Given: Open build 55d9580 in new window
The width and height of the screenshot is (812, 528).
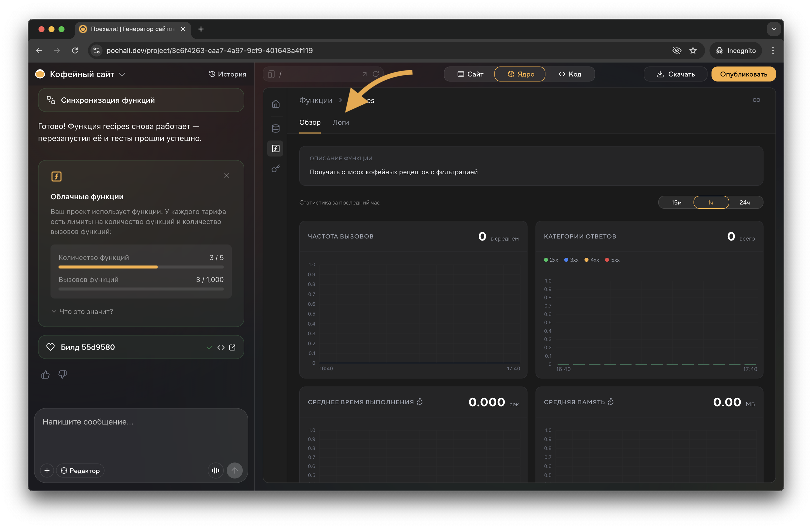Looking at the screenshot, I should [x=232, y=347].
